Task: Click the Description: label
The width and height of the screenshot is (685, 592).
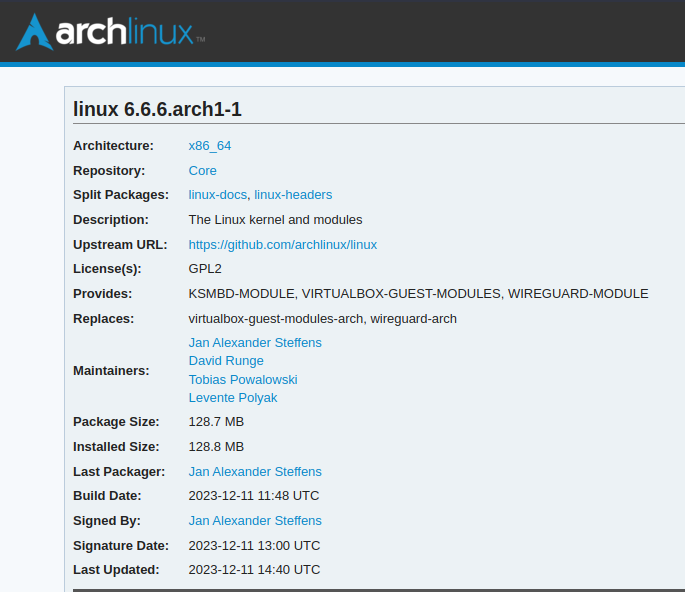Action: coord(111,219)
